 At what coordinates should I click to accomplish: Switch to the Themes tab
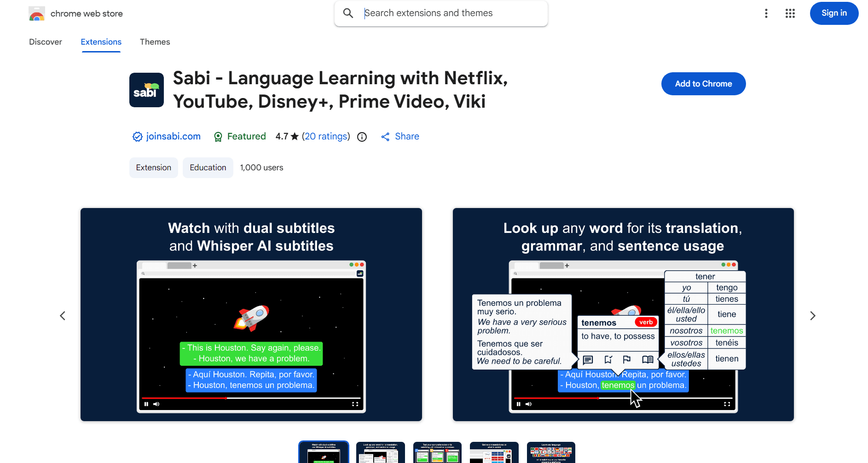tap(155, 42)
